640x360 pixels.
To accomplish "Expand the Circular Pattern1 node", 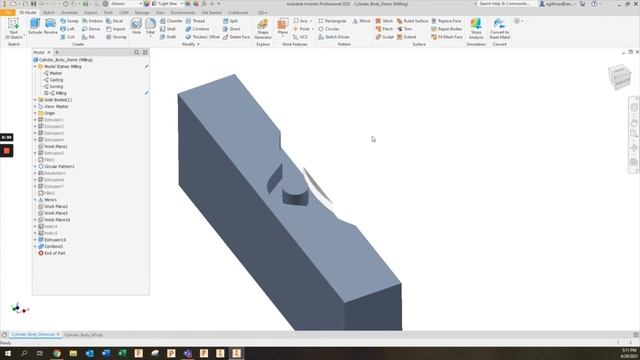I will (x=35, y=167).
